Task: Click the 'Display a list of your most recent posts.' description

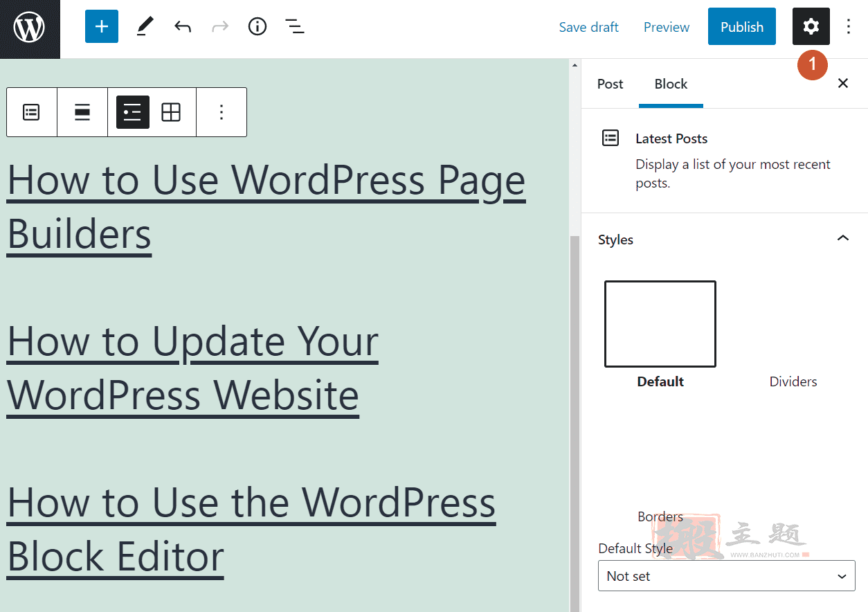Action: 733,174
